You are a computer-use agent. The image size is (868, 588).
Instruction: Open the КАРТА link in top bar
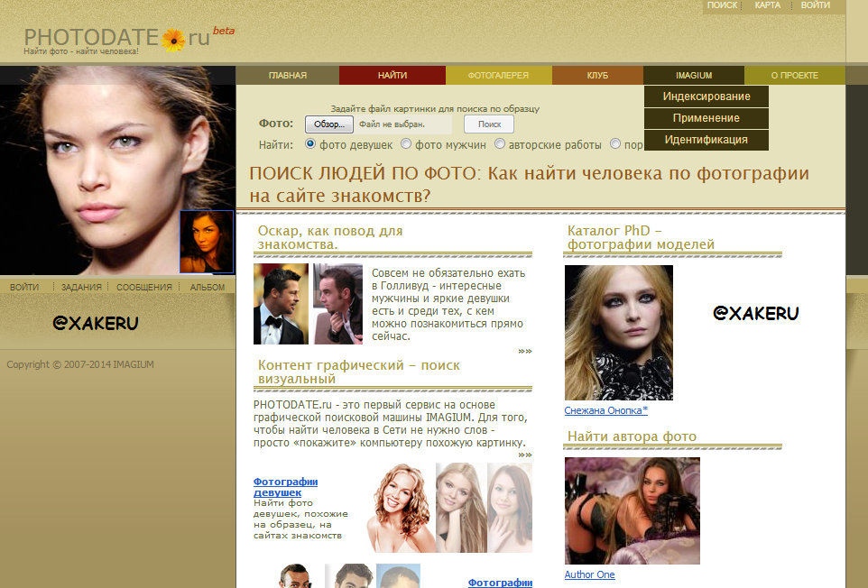point(767,5)
